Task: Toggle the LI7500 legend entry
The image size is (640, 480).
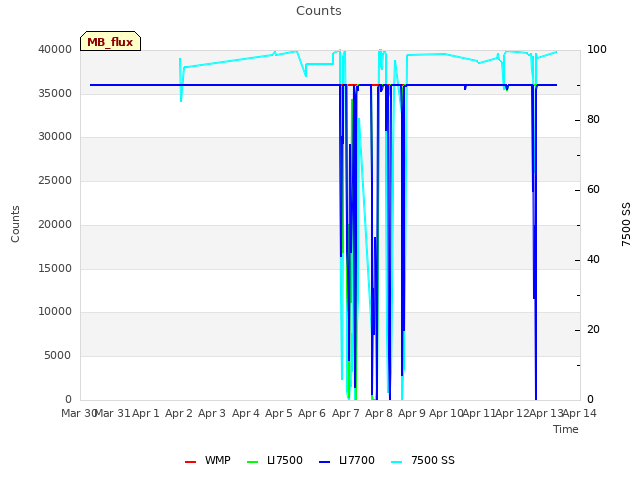Action: 275,460
